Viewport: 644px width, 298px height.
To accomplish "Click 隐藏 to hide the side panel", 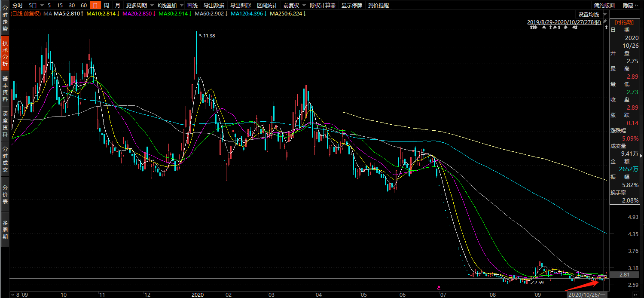I will click(628, 6).
